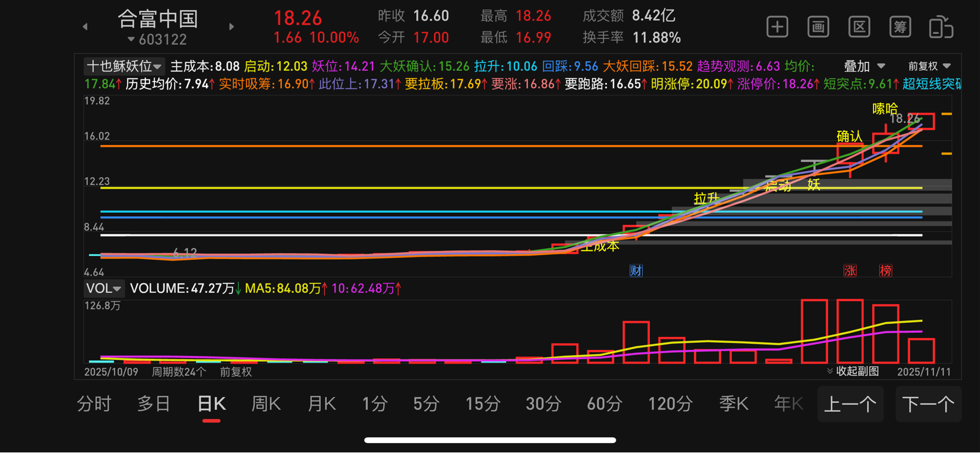Switch to 周K tab
980x453 pixels.
(266, 404)
